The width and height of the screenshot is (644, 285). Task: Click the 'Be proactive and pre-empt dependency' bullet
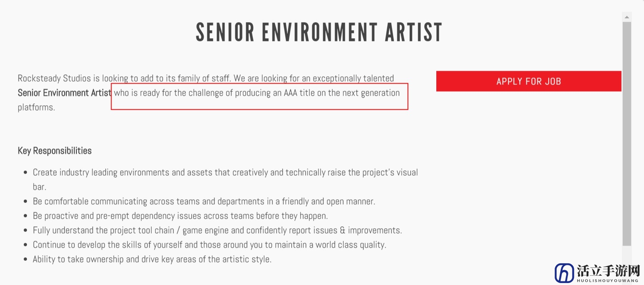(x=180, y=216)
